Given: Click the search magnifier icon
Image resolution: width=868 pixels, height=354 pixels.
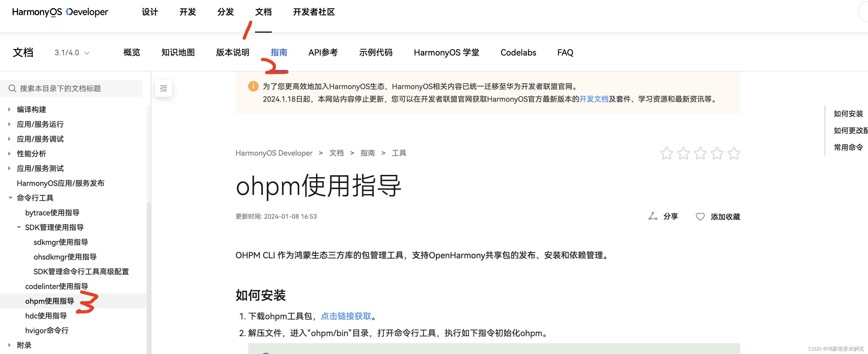Looking at the screenshot, I should [x=12, y=88].
